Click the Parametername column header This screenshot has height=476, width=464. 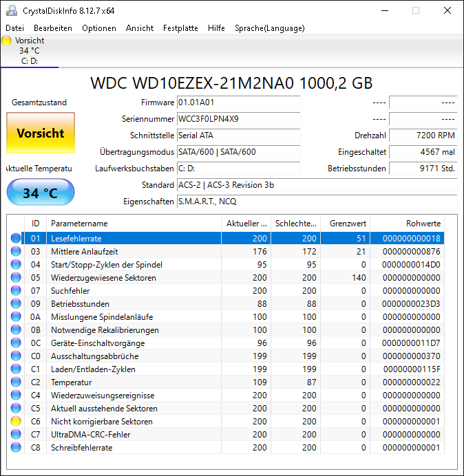click(134, 224)
